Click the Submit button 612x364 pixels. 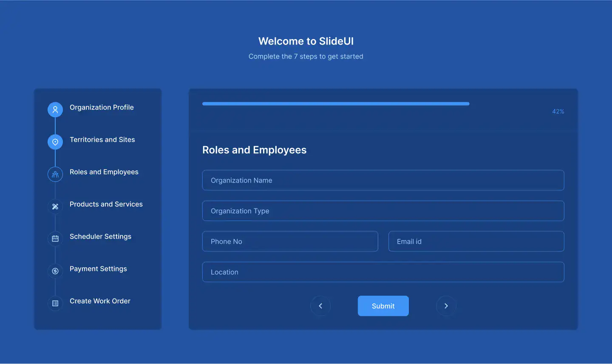click(383, 306)
